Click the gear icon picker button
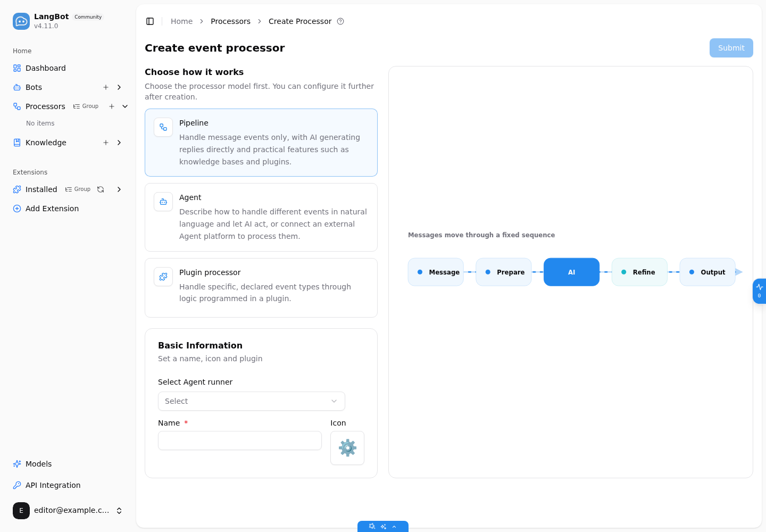The width and height of the screenshot is (766, 532). click(x=347, y=448)
